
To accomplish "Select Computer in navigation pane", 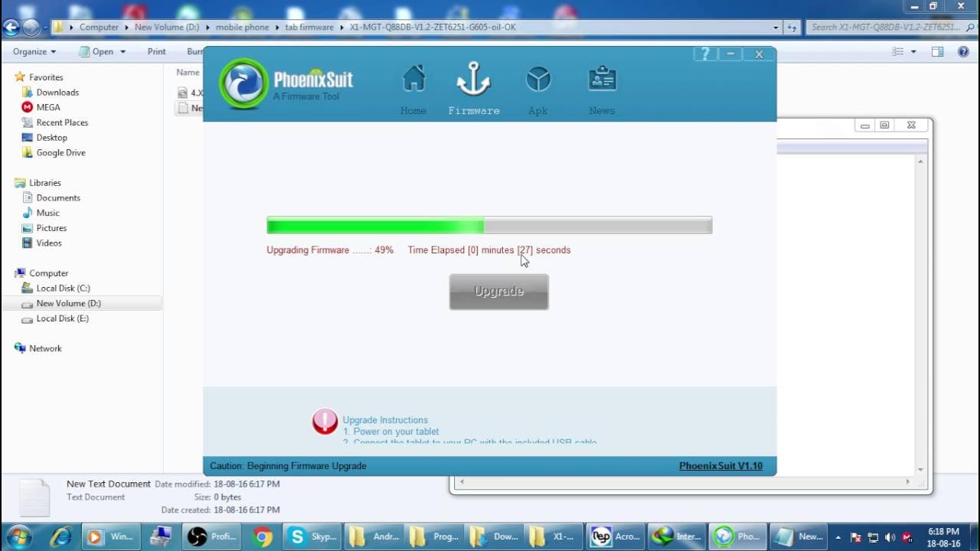I will (x=48, y=273).
